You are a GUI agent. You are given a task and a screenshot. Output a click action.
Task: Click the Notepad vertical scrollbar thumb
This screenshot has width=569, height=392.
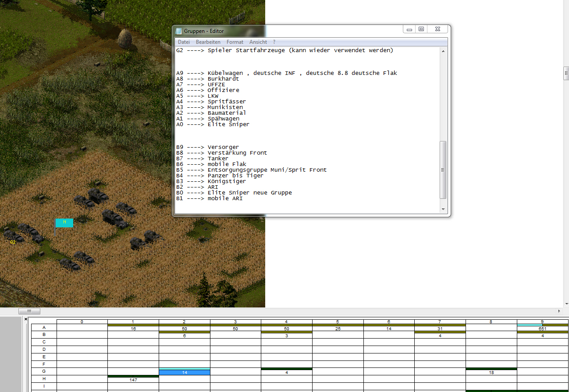(x=443, y=170)
